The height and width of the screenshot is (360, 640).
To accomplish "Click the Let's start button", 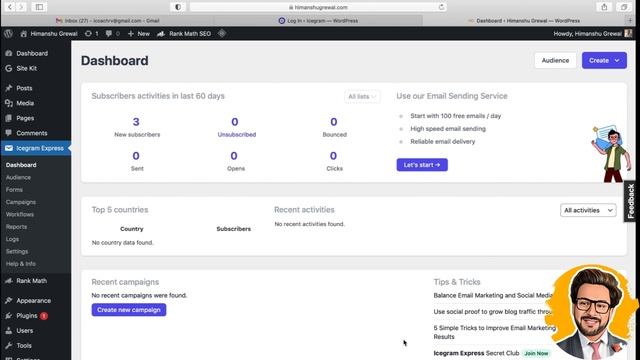I will coord(422,165).
